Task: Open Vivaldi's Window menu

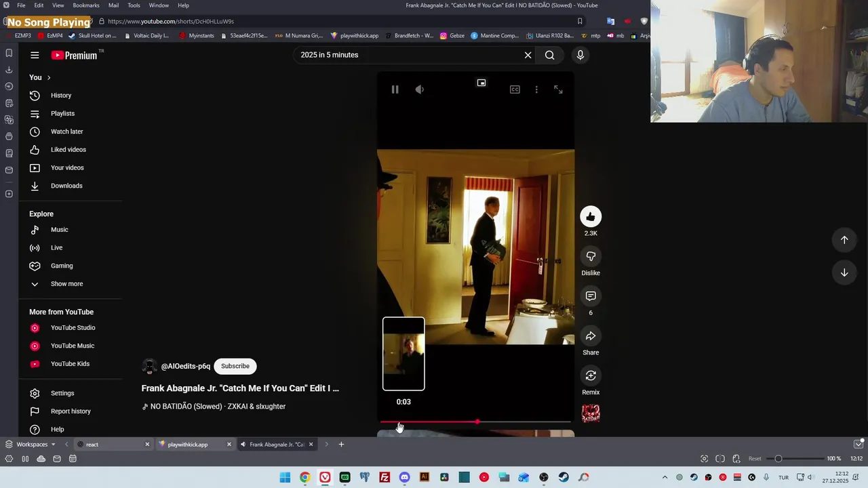Action: pos(159,5)
